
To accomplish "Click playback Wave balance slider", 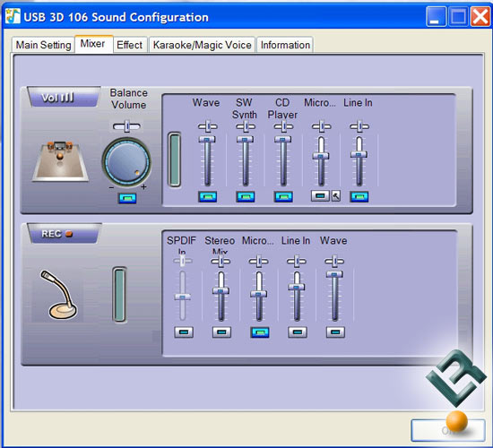I will point(208,126).
